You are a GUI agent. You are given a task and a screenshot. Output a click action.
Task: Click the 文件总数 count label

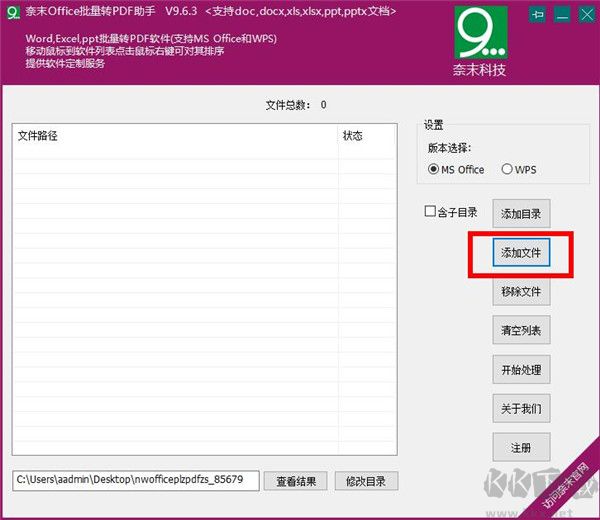pos(296,104)
